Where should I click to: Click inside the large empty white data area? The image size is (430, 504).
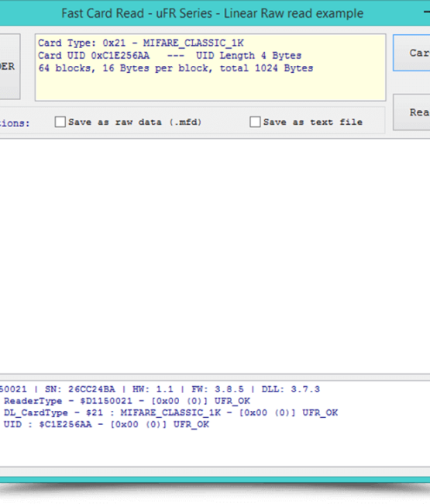coord(215,256)
